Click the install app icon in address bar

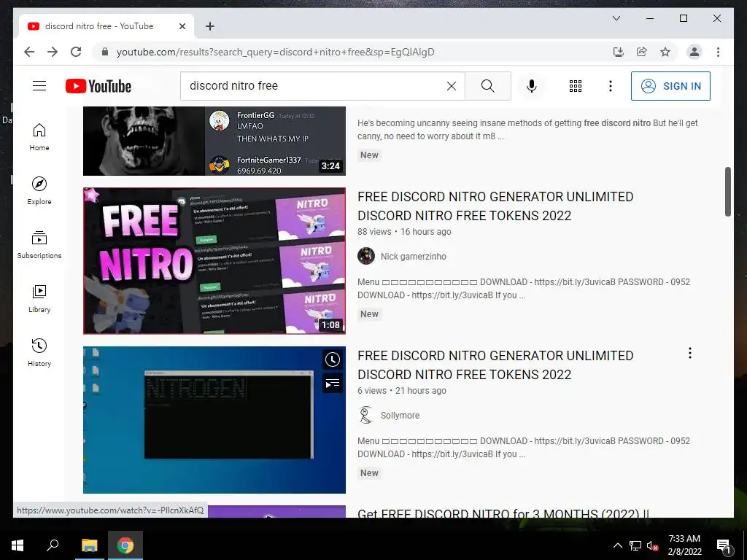[619, 52]
